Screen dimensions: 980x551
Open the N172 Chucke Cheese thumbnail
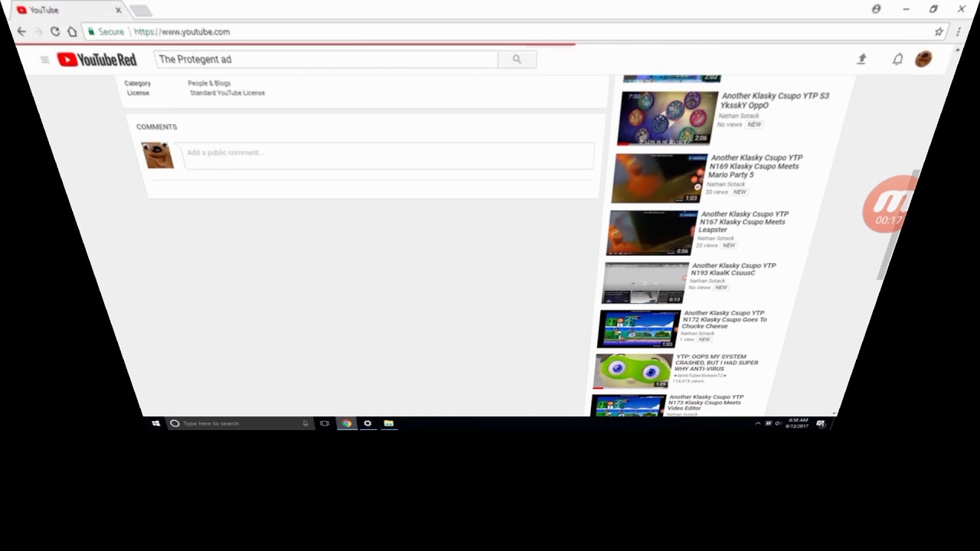click(637, 328)
